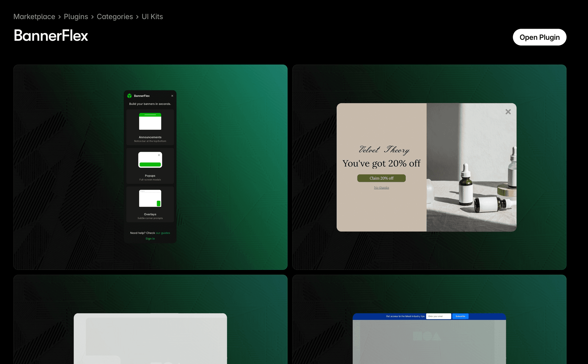Select the Overlays corner prompt icon
This screenshot has height=364, width=588.
click(150, 198)
